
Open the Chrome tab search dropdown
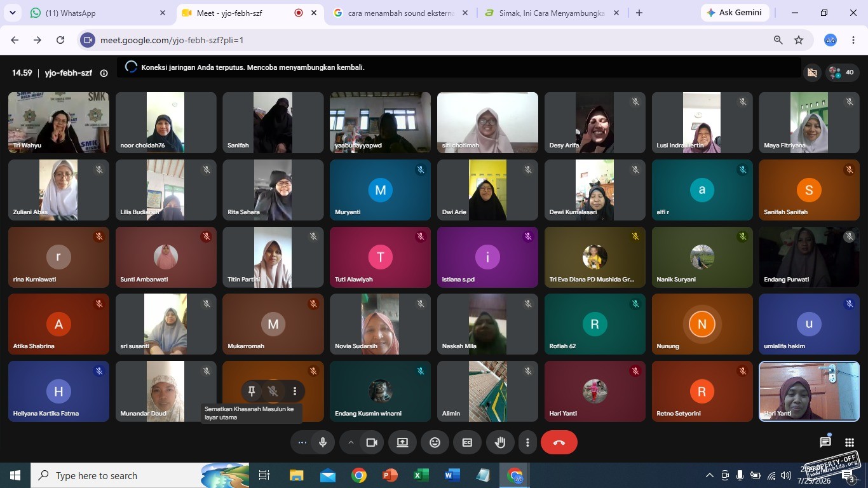click(13, 13)
